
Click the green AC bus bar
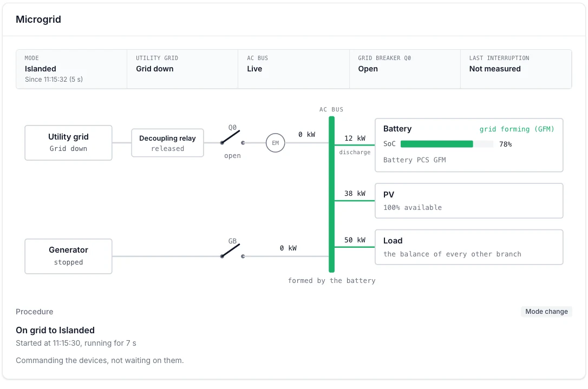coord(331,194)
